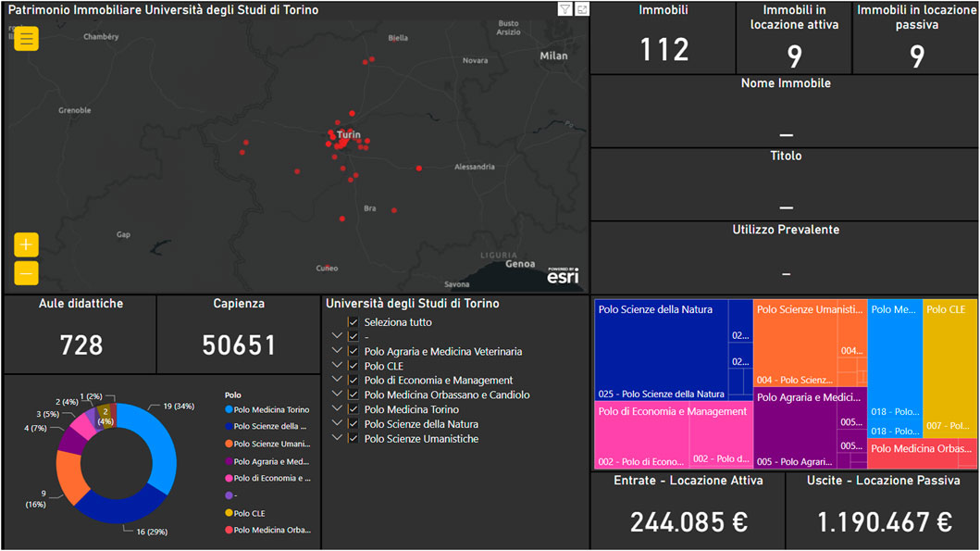Open the yellow hamburger menu on the map
The height and width of the screenshot is (551, 980).
(x=26, y=39)
